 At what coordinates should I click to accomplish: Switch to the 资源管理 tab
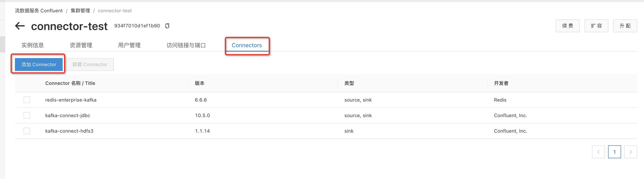[81, 45]
